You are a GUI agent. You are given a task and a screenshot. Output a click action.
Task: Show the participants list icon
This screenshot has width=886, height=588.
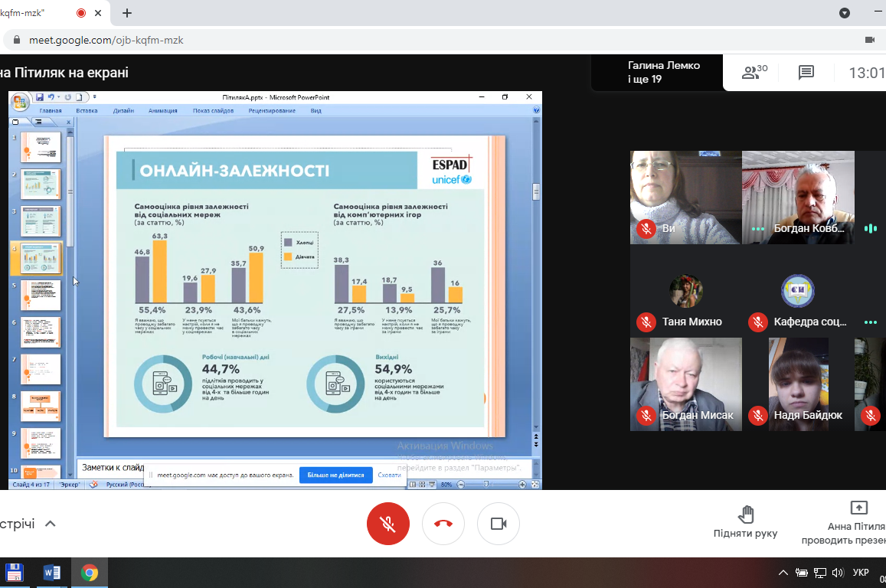(754, 73)
